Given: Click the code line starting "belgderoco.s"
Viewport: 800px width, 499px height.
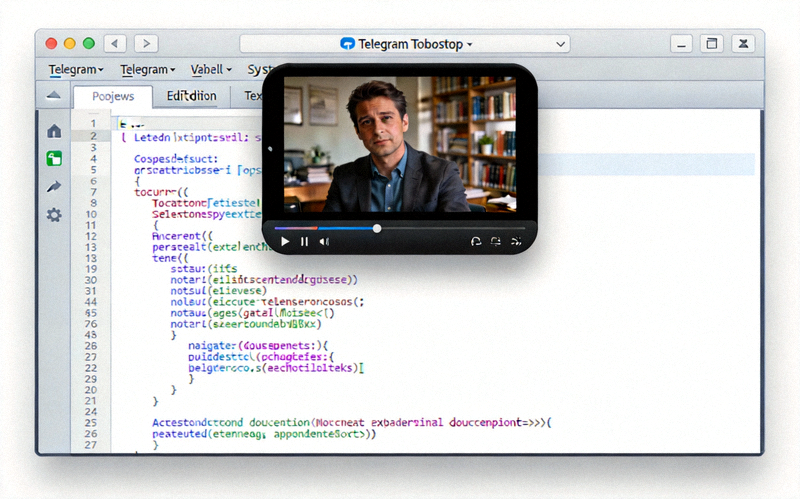Looking at the screenshot, I should coord(276,368).
